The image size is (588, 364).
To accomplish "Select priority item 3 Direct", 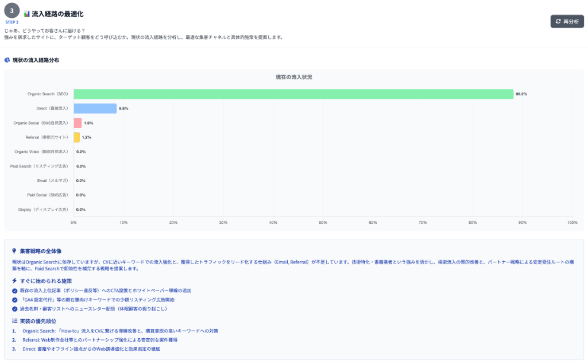I will click(91, 349).
